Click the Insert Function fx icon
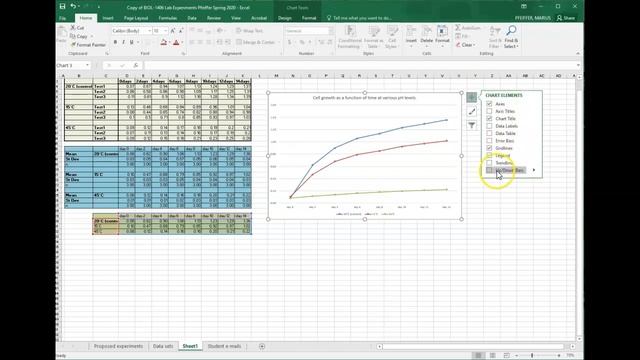Image resolution: width=640 pixels, height=360 pixels. (x=136, y=65)
